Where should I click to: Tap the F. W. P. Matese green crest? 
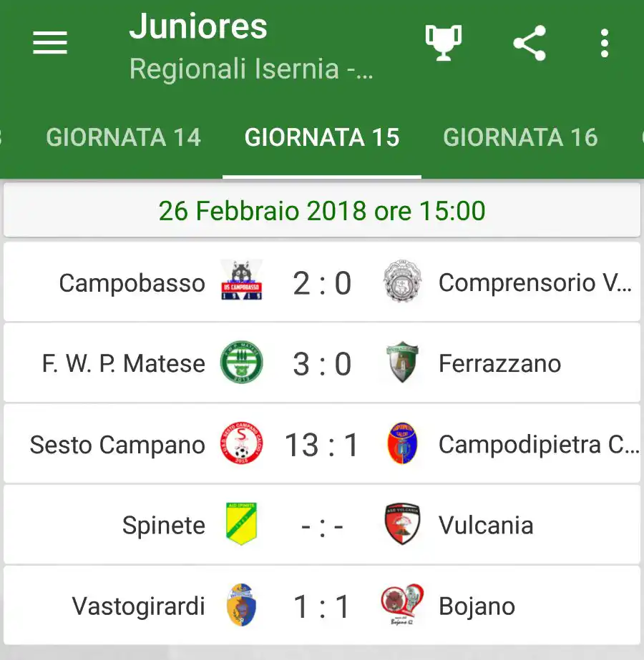pyautogui.click(x=241, y=362)
